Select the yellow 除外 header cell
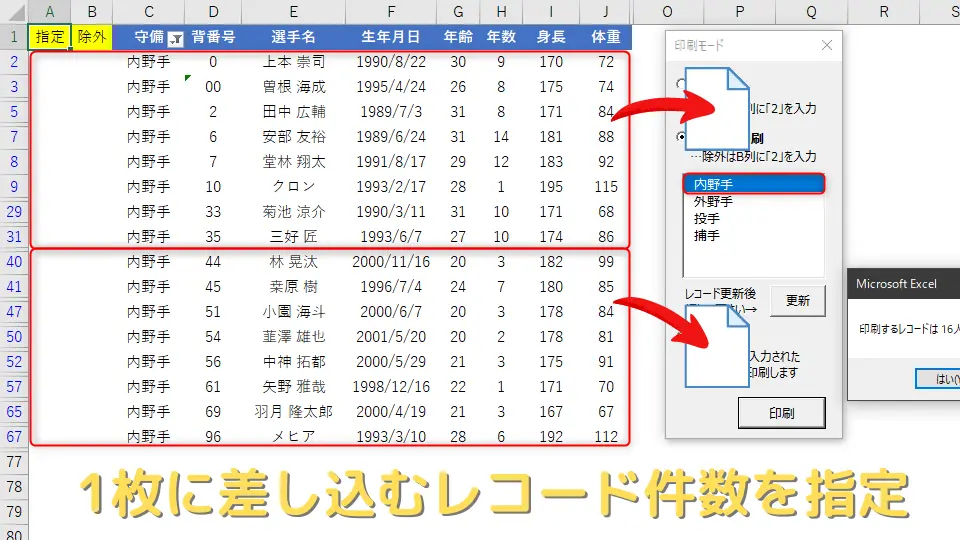The width and height of the screenshot is (960, 540). (x=92, y=37)
